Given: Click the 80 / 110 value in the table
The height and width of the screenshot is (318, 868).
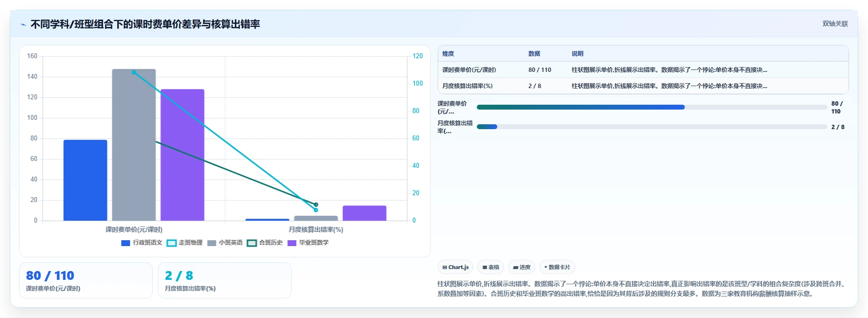Looking at the screenshot, I should pyautogui.click(x=539, y=70).
